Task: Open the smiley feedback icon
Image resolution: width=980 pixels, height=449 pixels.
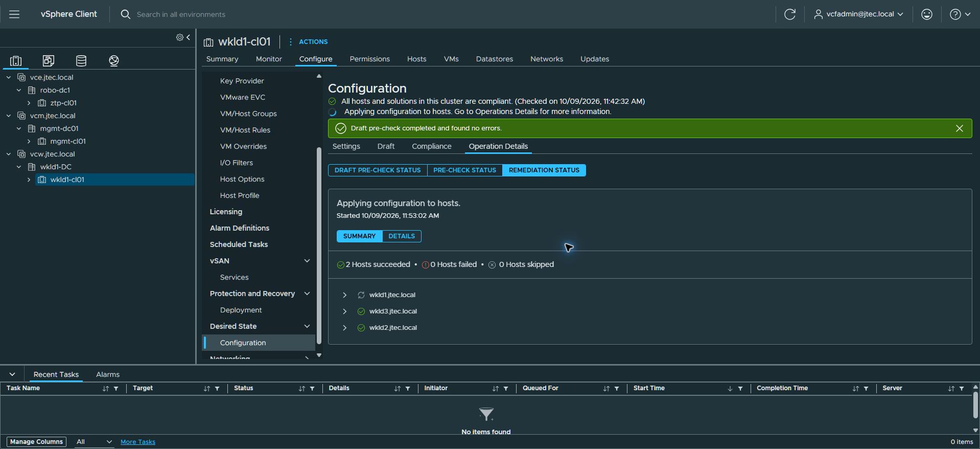Action: pyautogui.click(x=926, y=14)
